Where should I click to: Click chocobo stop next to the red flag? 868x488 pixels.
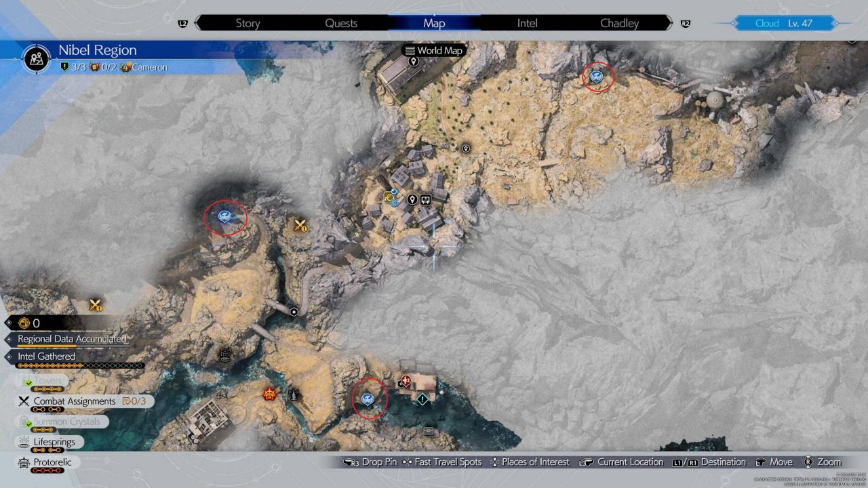(x=368, y=399)
